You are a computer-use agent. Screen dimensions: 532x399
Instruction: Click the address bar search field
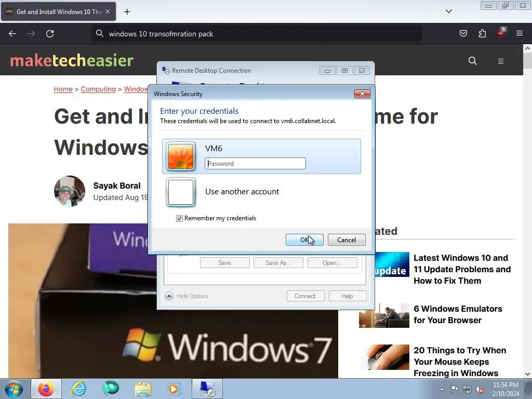[x=257, y=34]
